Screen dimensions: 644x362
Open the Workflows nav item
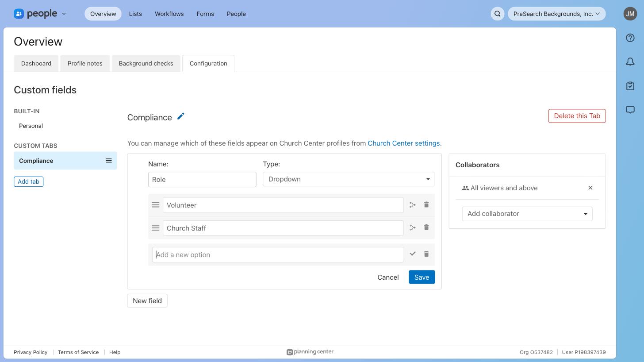(169, 14)
